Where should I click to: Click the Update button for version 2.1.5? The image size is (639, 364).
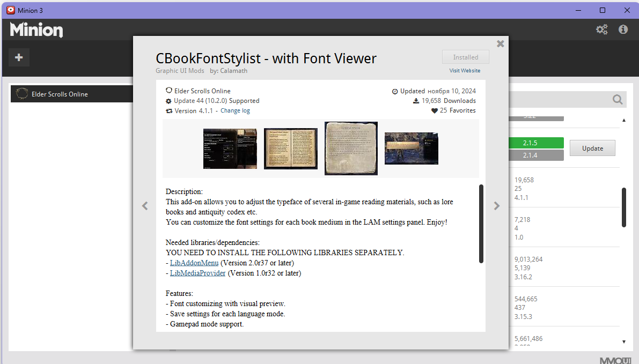[x=592, y=148]
